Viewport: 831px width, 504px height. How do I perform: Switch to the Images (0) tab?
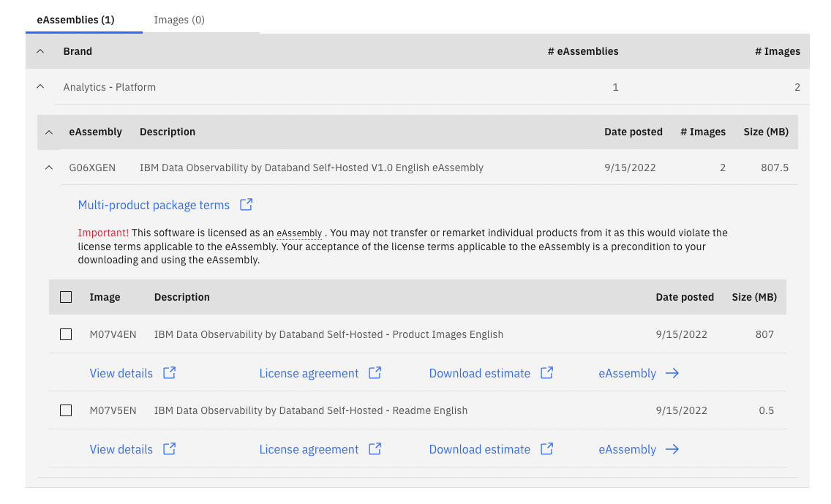(179, 20)
